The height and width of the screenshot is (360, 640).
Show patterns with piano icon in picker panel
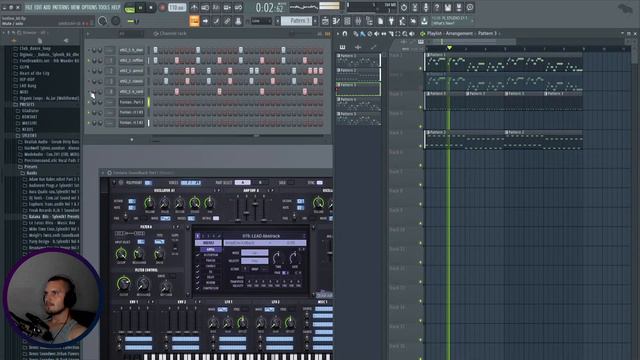pyautogui.click(x=342, y=47)
